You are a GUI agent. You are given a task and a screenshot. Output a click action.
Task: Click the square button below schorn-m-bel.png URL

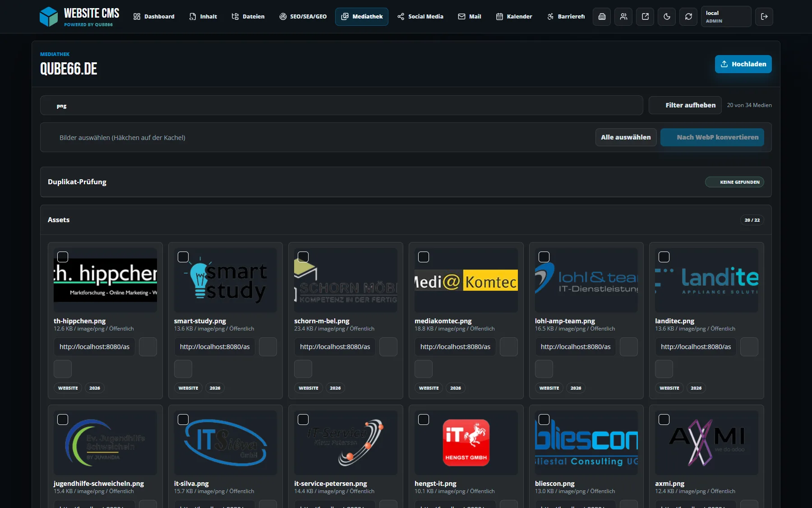coord(303,369)
